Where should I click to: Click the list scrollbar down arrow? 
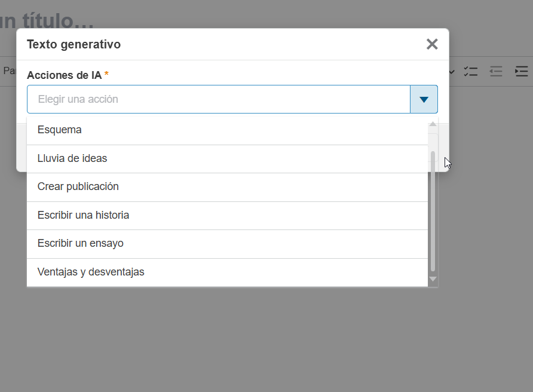[x=433, y=279]
